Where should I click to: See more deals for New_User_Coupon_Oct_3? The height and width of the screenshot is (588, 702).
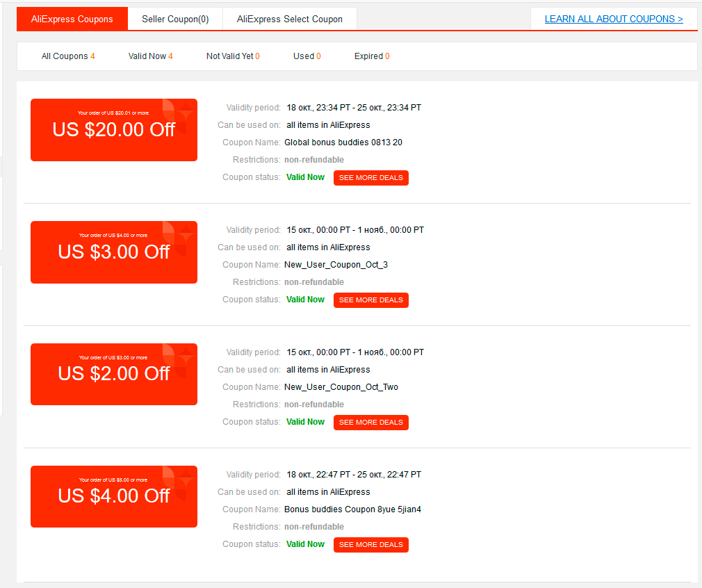tap(371, 300)
